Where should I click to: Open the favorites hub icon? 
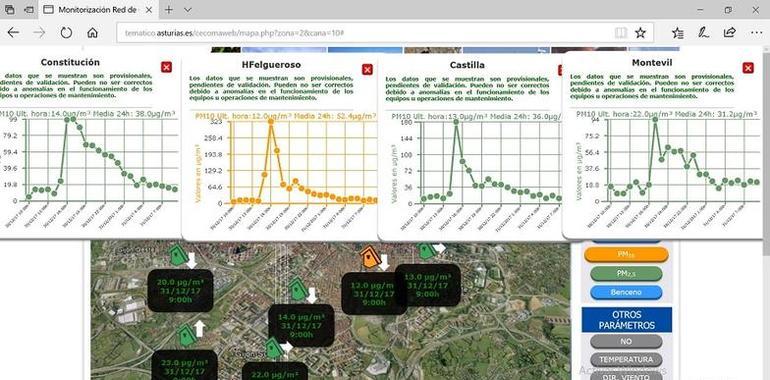pos(678,32)
